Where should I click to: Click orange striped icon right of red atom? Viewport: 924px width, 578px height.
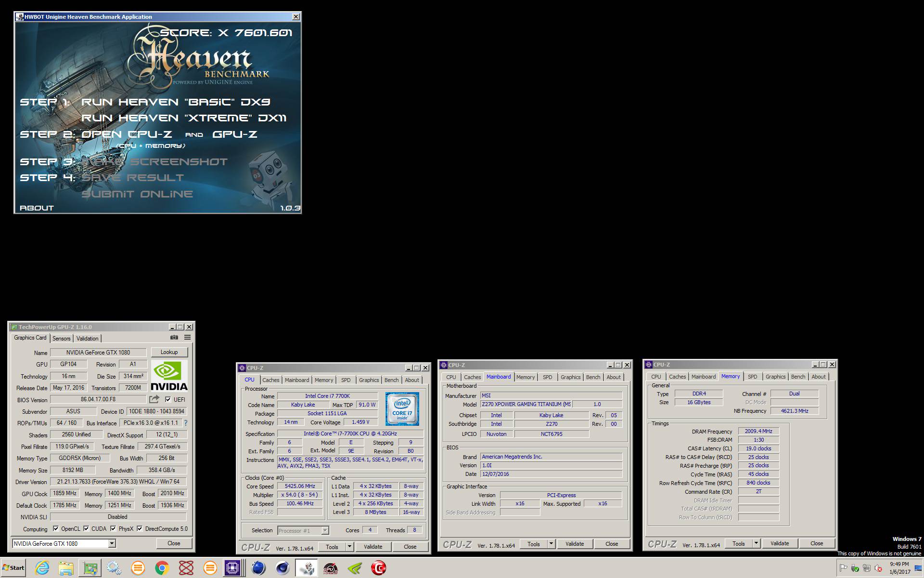210,568
